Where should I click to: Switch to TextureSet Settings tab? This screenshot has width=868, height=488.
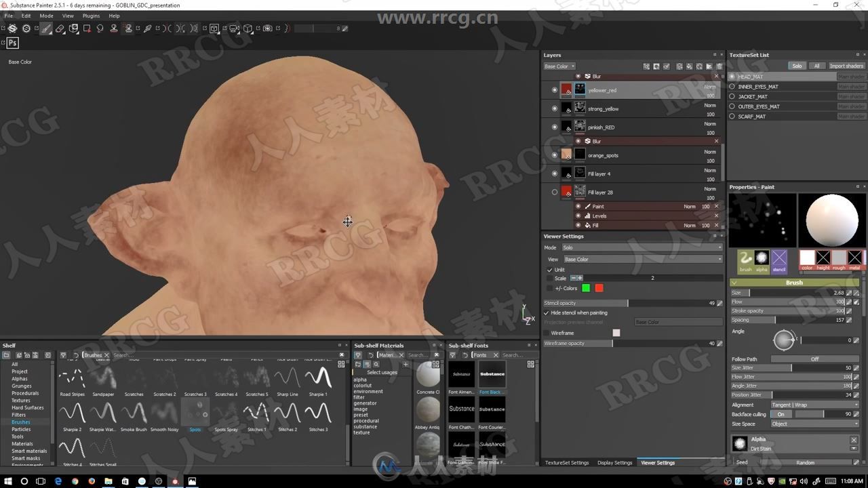coord(567,463)
